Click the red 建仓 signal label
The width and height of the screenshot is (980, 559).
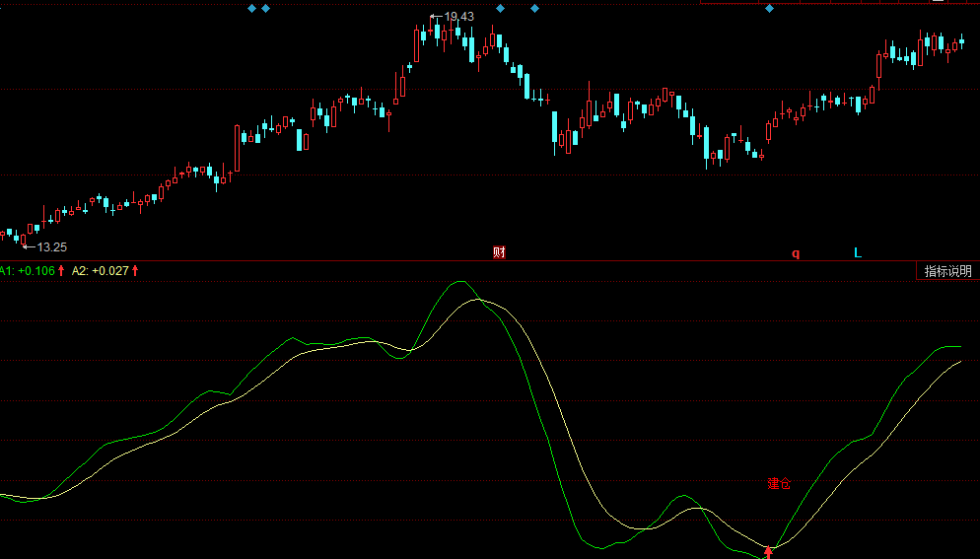[x=779, y=484]
